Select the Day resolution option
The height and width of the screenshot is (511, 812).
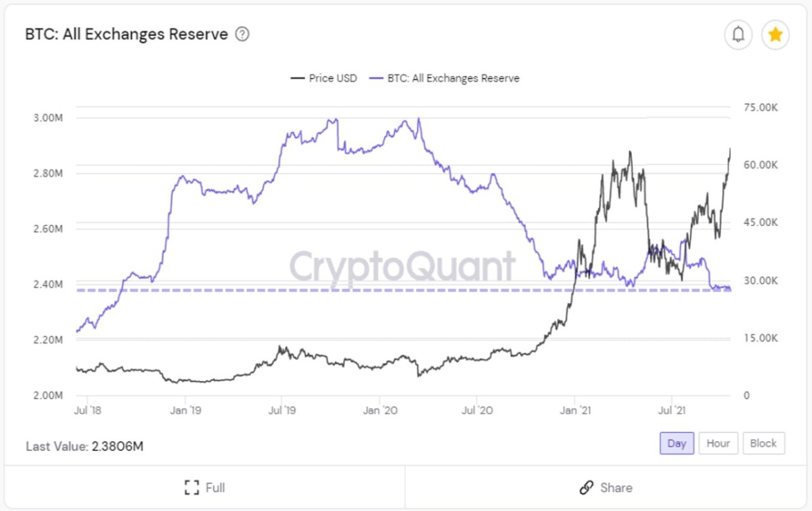point(677,443)
